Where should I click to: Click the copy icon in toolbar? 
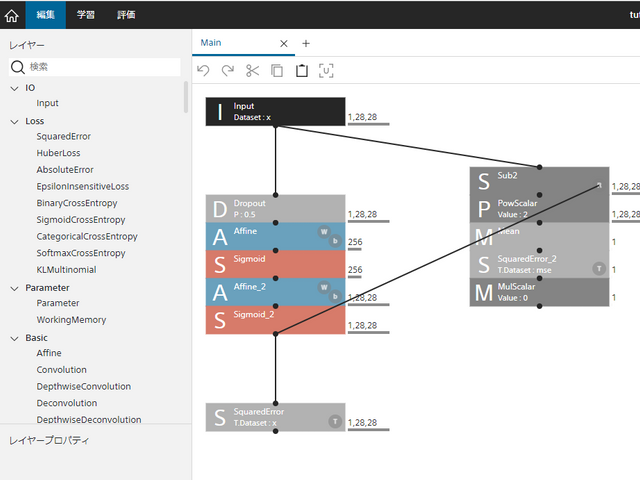(277, 70)
